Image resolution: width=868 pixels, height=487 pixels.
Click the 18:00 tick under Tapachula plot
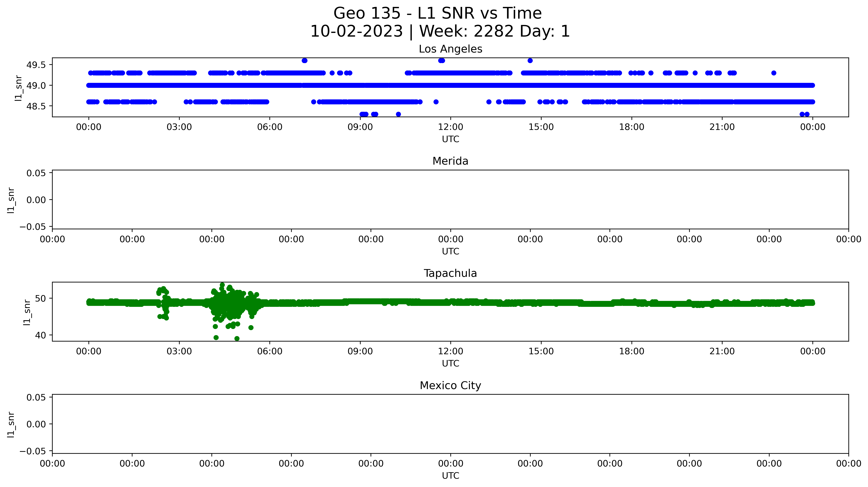click(x=631, y=351)
